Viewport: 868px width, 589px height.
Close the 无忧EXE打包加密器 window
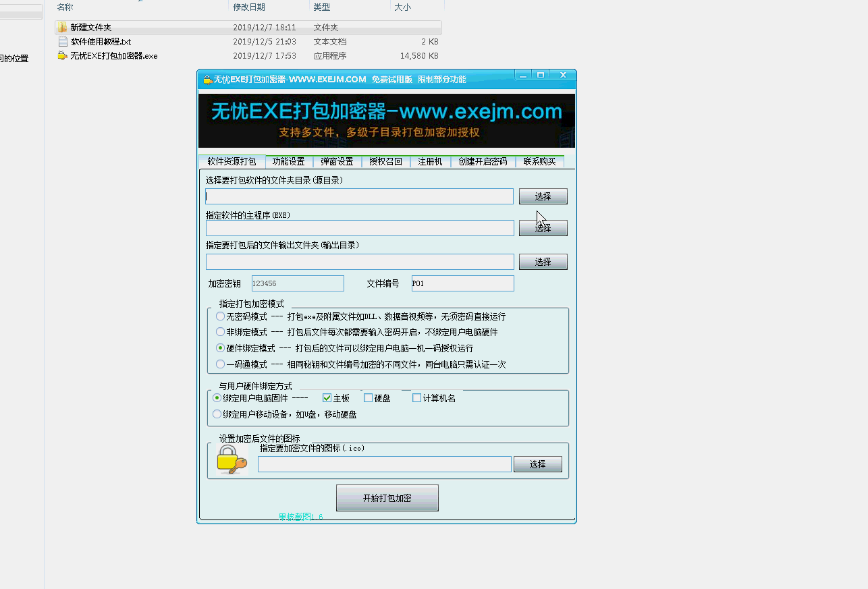point(562,75)
